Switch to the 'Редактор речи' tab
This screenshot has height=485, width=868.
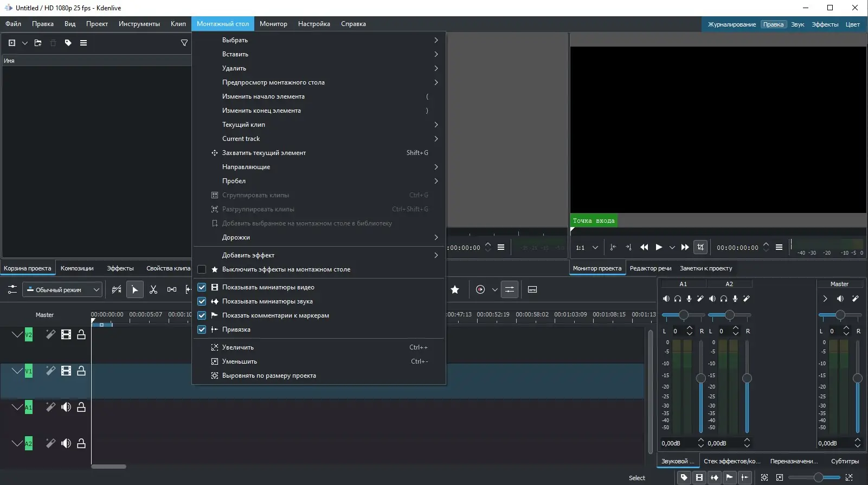(651, 268)
